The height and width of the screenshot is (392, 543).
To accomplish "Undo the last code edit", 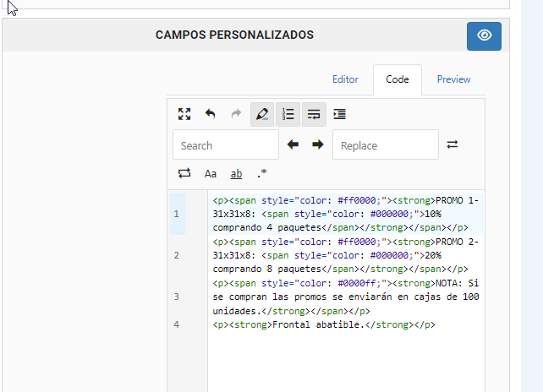I will coord(211,114).
